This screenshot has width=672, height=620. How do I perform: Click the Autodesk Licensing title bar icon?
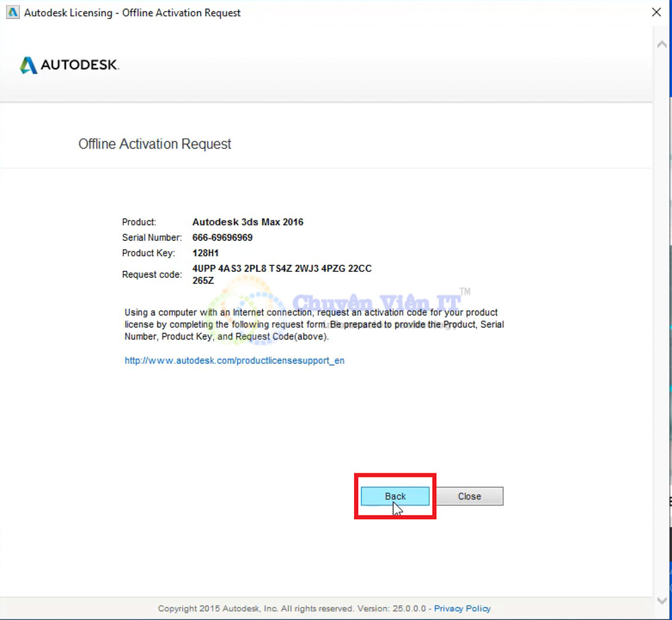pos(11,13)
